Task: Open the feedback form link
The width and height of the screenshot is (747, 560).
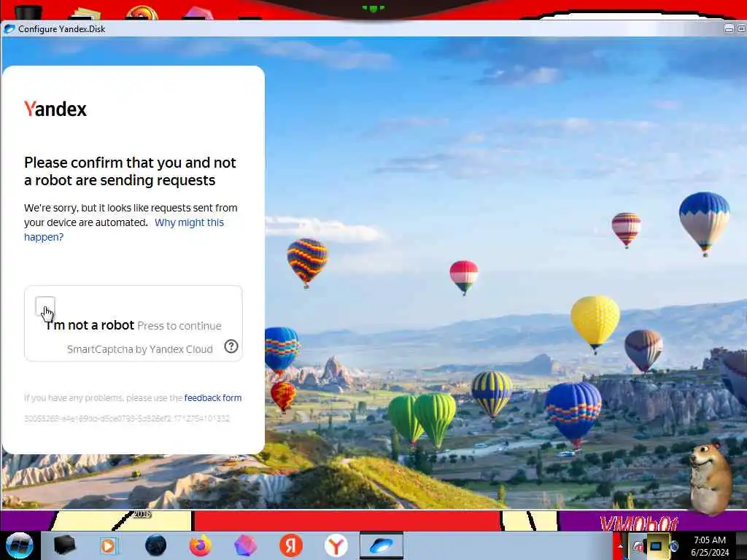Action: click(x=213, y=397)
